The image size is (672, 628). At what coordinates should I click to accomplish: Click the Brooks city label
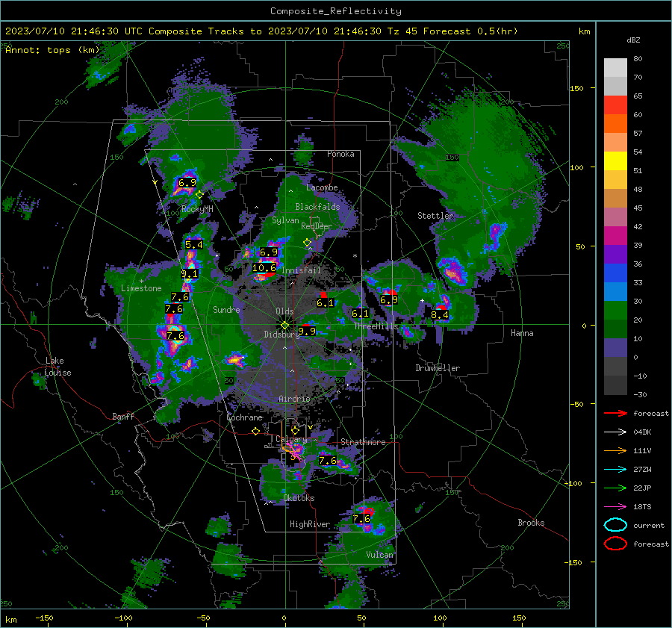531,523
